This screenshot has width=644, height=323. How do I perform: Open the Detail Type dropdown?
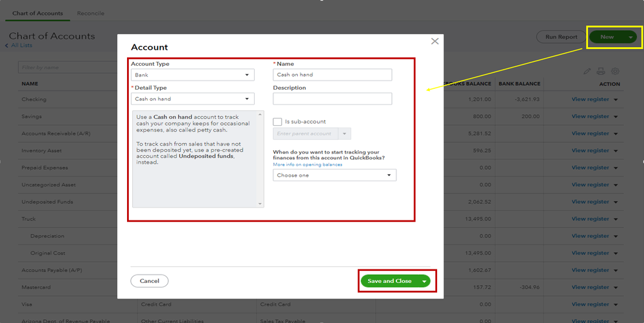(x=193, y=99)
